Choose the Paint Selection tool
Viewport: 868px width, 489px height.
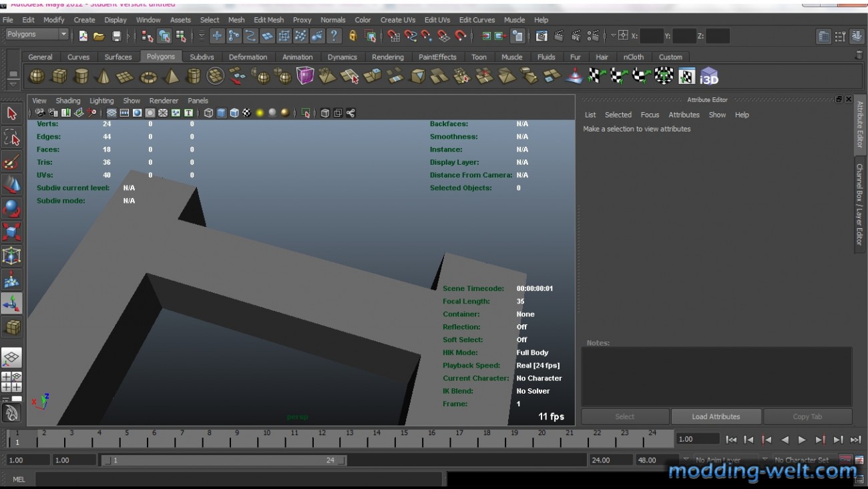(x=11, y=161)
